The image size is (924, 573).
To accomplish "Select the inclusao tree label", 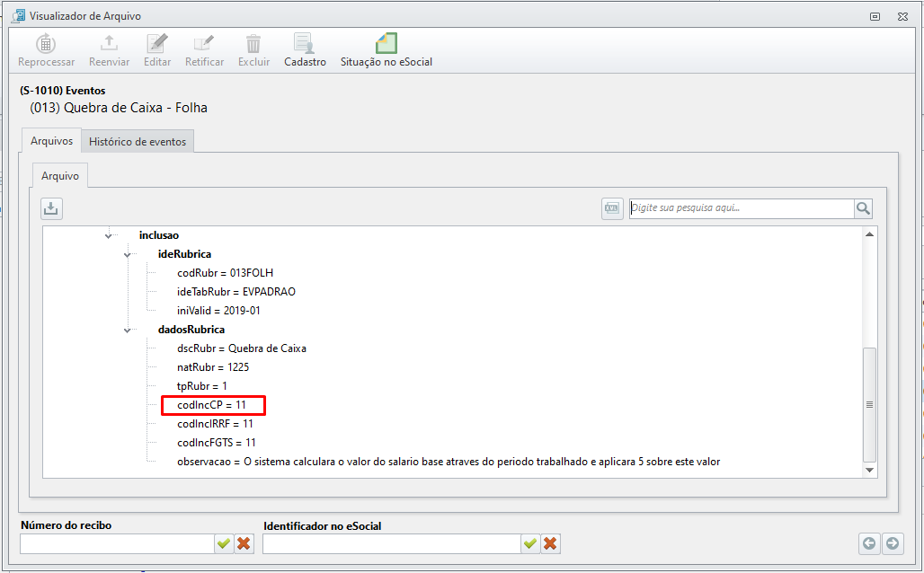I will (159, 235).
